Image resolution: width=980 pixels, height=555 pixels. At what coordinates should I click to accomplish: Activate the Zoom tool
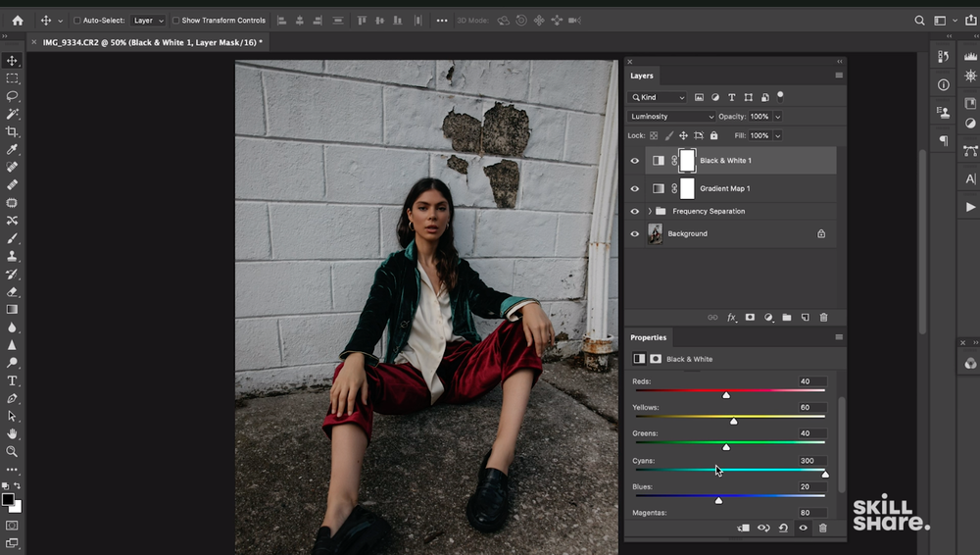click(x=12, y=451)
